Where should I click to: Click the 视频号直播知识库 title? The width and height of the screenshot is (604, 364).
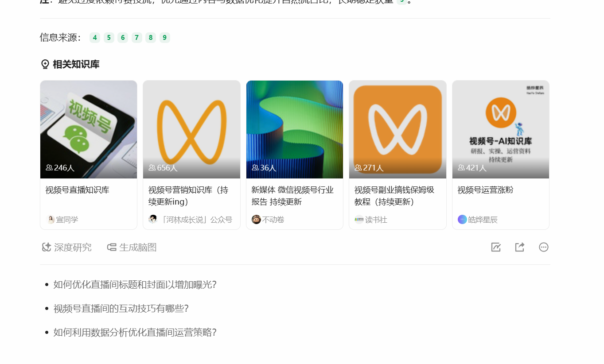[77, 190]
